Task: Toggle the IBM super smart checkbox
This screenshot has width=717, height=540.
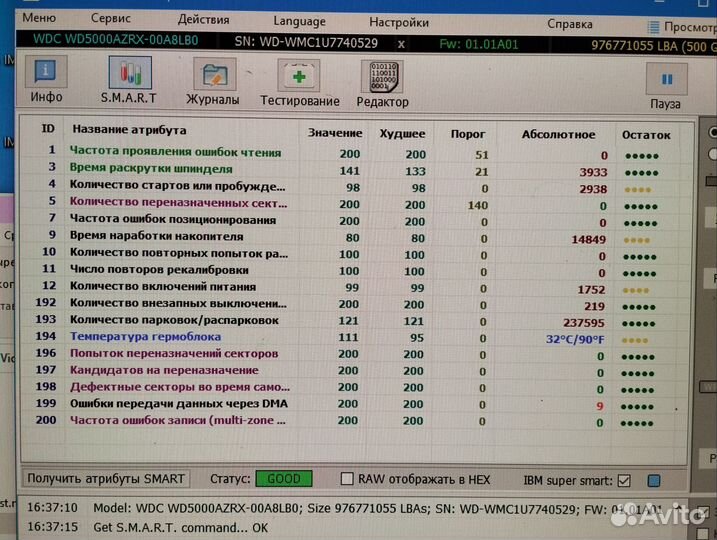Action: pyautogui.click(x=624, y=480)
